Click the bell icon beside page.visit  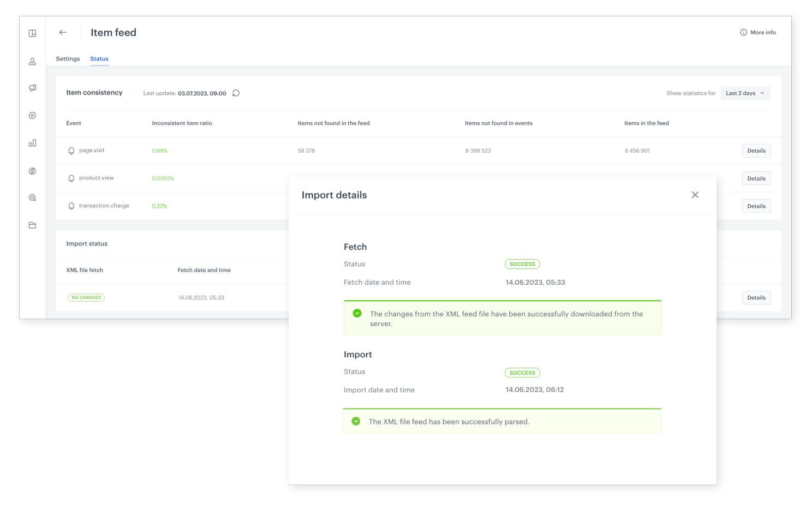point(71,150)
